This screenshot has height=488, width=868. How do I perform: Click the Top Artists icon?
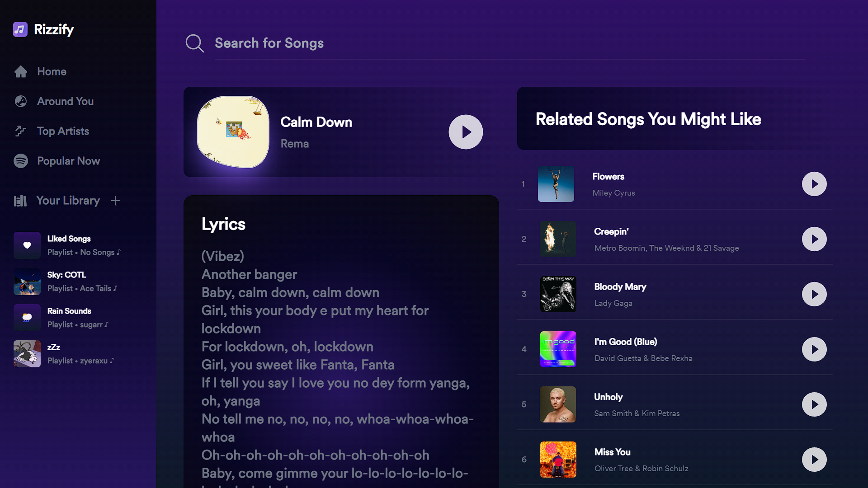21,131
